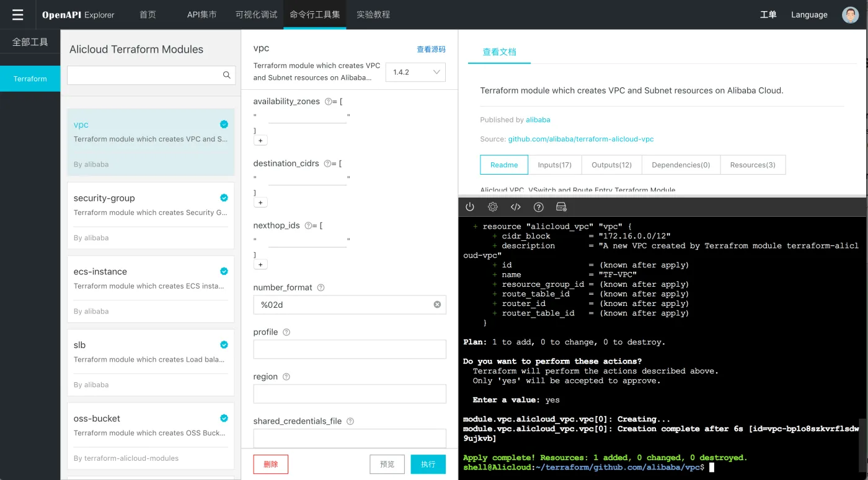Switch to the Resources(3) tab
The height and width of the screenshot is (480, 868).
[x=753, y=165]
